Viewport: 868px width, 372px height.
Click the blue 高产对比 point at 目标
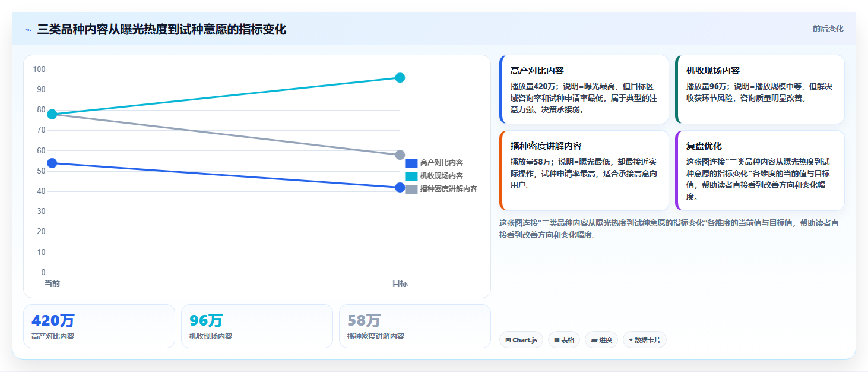400,188
